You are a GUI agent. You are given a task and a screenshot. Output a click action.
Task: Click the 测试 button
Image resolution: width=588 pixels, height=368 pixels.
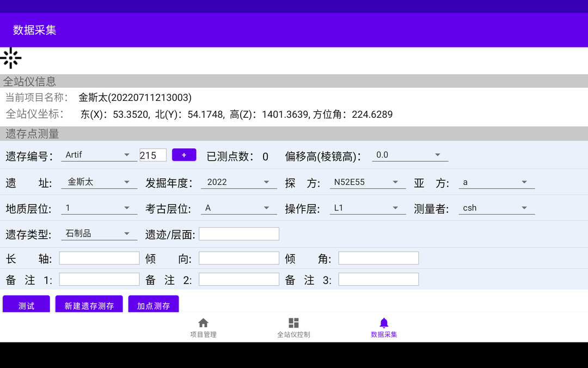[x=26, y=304]
